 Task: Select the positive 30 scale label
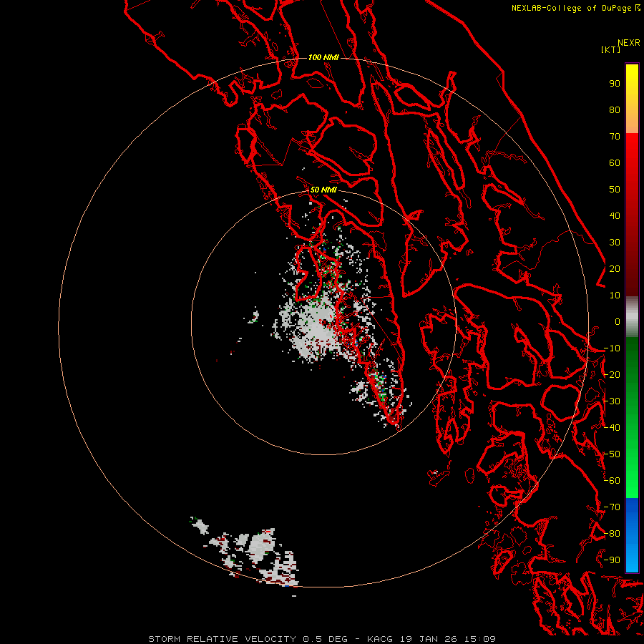615,243
